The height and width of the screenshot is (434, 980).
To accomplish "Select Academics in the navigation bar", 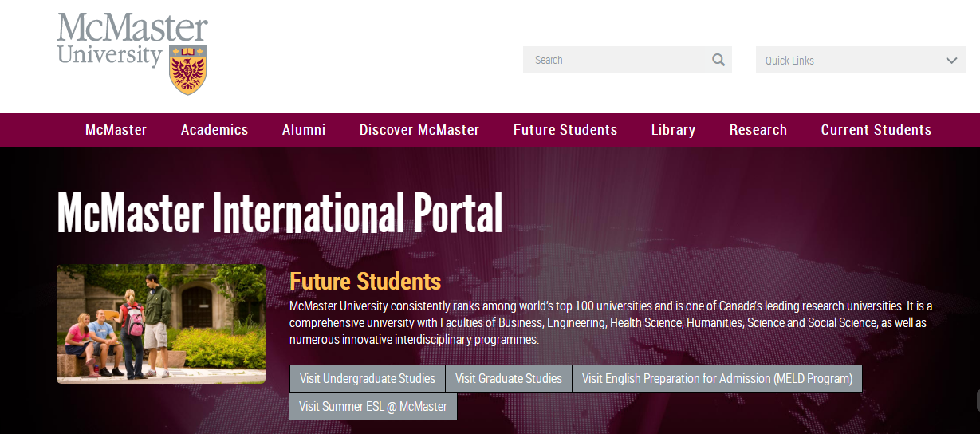I will [214, 130].
